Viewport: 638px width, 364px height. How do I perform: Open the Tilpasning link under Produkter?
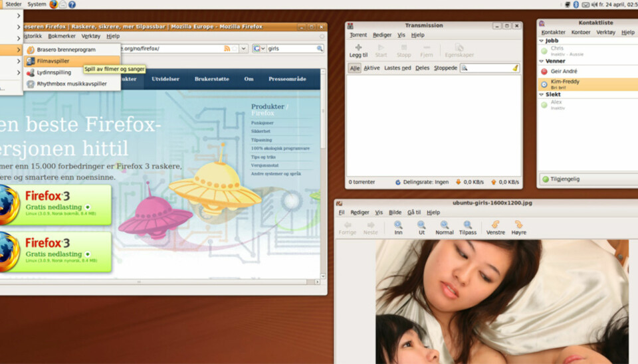pos(261,140)
